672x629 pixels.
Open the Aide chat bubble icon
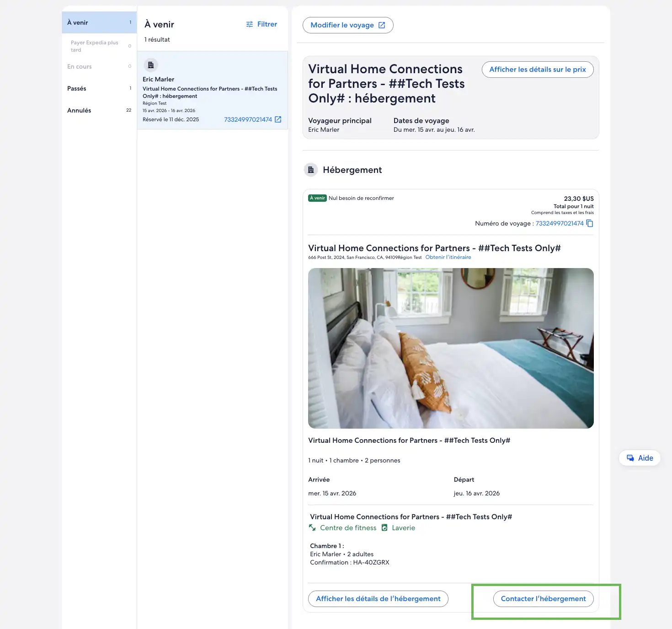pyautogui.click(x=630, y=458)
